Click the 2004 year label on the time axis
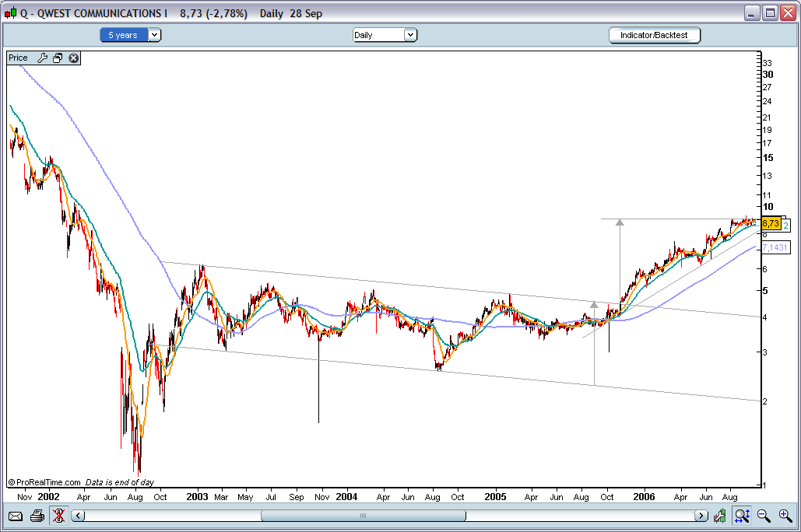 tap(346, 496)
